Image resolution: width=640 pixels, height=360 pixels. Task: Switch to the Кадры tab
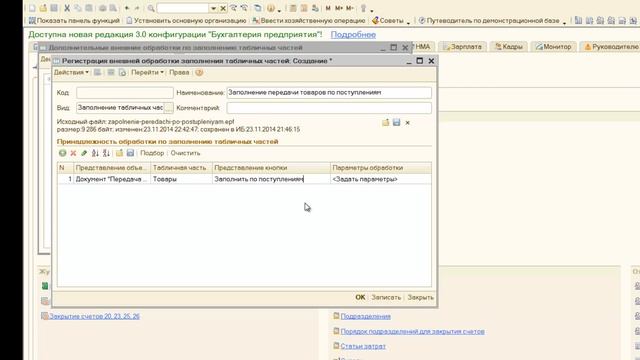[x=509, y=47]
